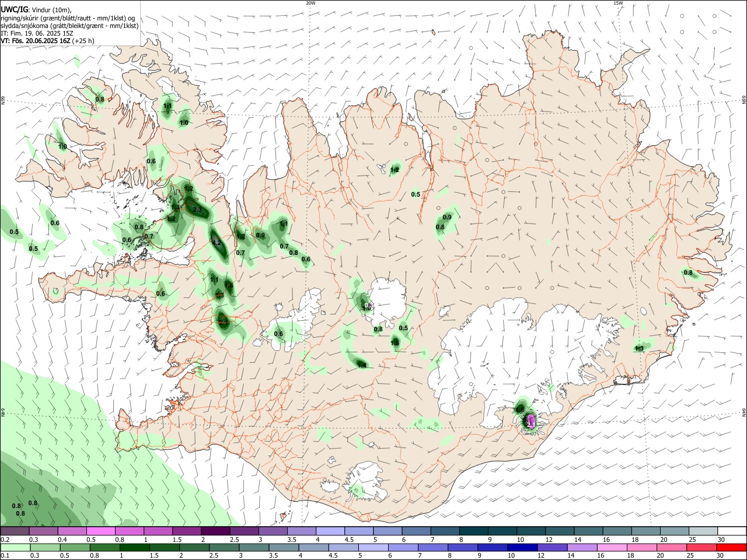
Task: Click the '20W' longitude label
Action: tap(310, 3)
